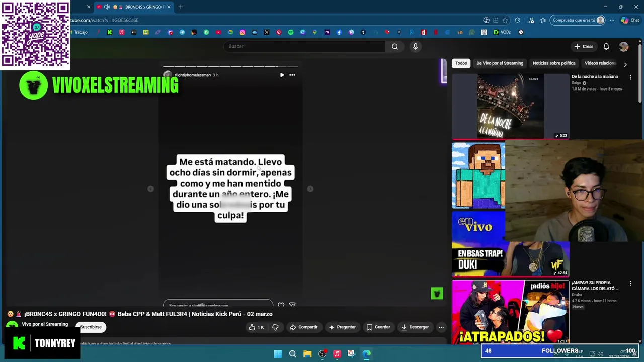Open the favorites list icon
644x362 pixels.
543,20
